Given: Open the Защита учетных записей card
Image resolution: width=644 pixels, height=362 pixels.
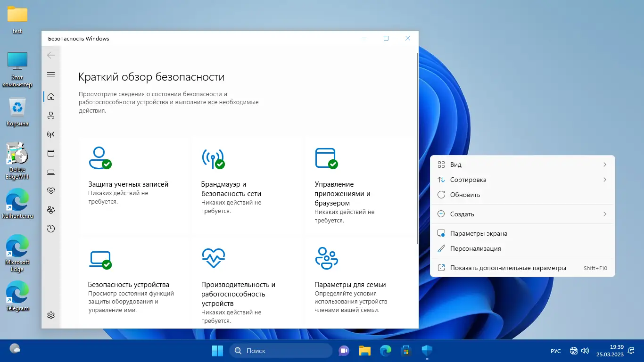Looking at the screenshot, I should (134, 186).
